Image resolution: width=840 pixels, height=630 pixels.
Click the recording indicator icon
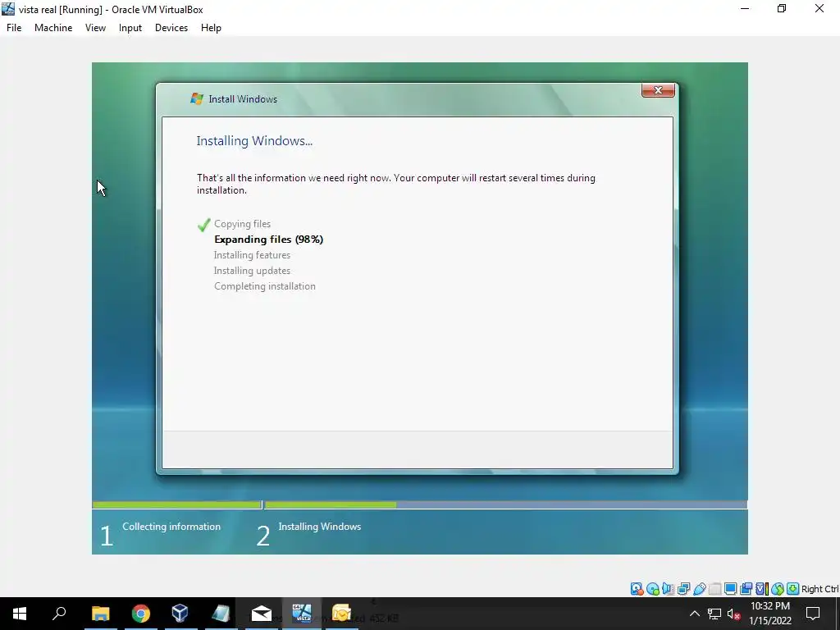point(746,589)
